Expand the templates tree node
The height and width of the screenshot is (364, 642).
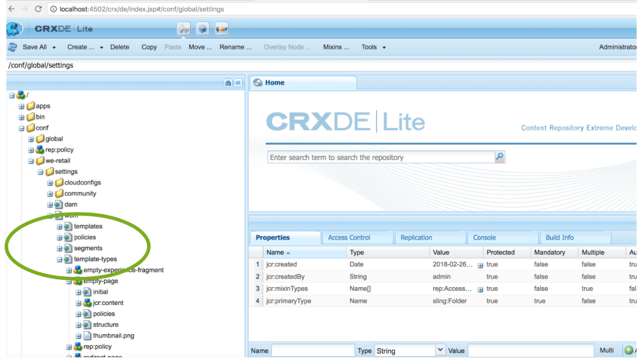[x=60, y=227]
